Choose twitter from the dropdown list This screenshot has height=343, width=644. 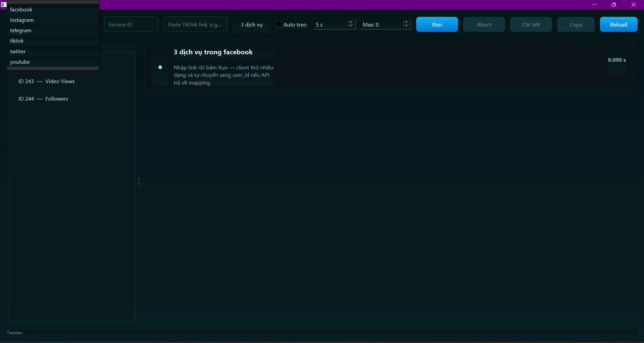coord(18,52)
